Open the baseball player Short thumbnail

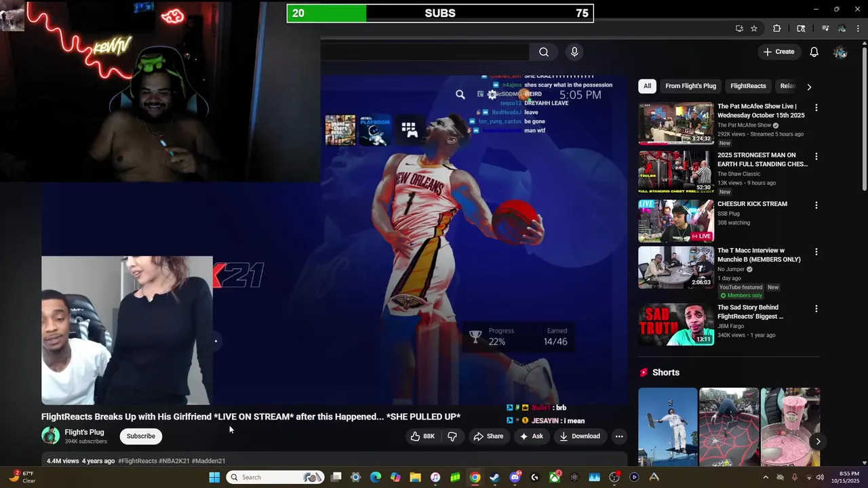click(667, 427)
